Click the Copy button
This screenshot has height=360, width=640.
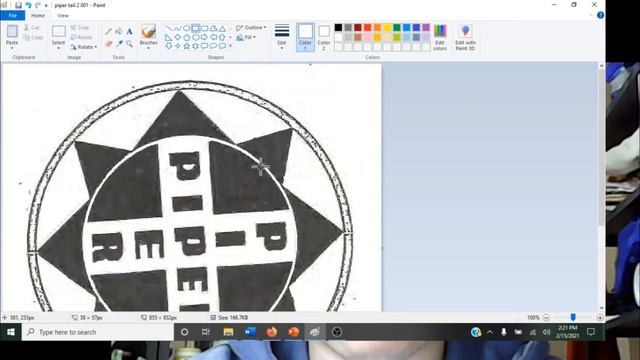click(x=33, y=38)
